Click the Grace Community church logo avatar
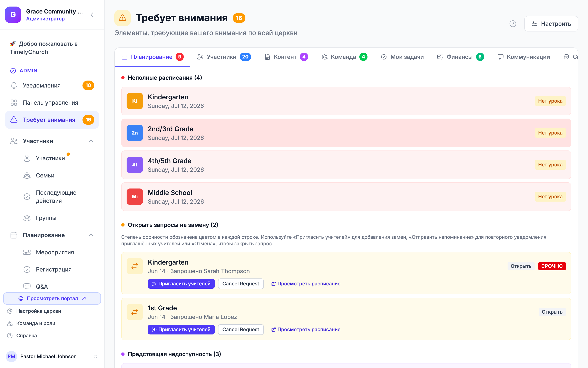This screenshot has width=588, height=368. coord(13,15)
